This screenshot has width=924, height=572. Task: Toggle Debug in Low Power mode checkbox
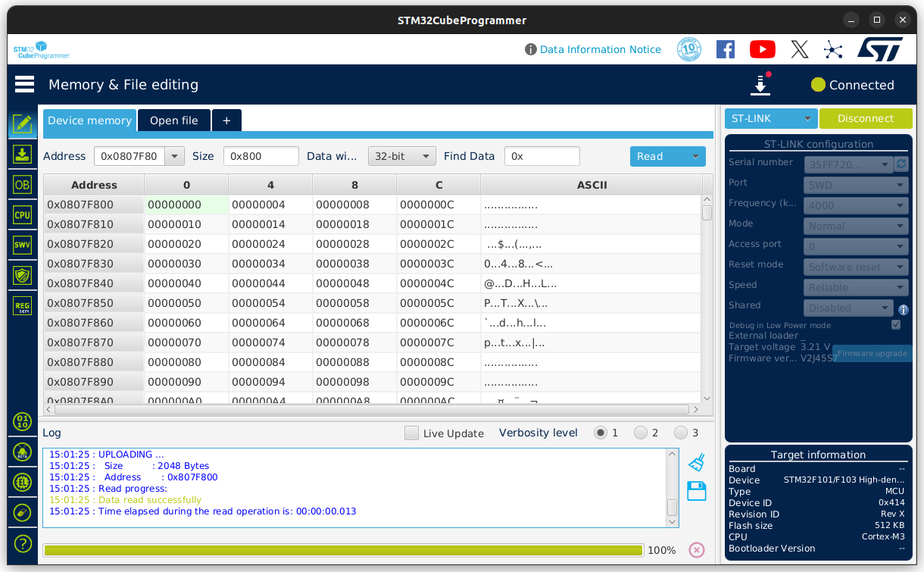[x=896, y=325]
